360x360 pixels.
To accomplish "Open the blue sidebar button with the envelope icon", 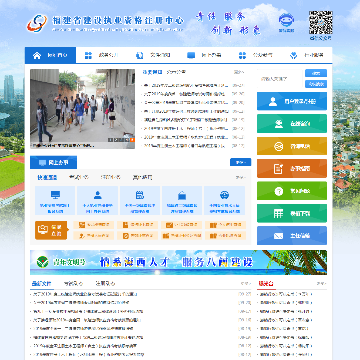I will [x=292, y=236].
